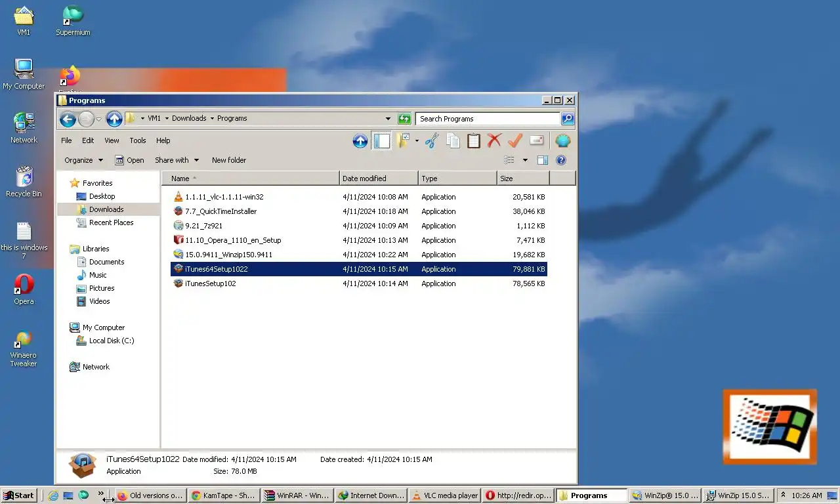
Task: Refresh the folder with the green refresh icon
Action: (x=404, y=119)
